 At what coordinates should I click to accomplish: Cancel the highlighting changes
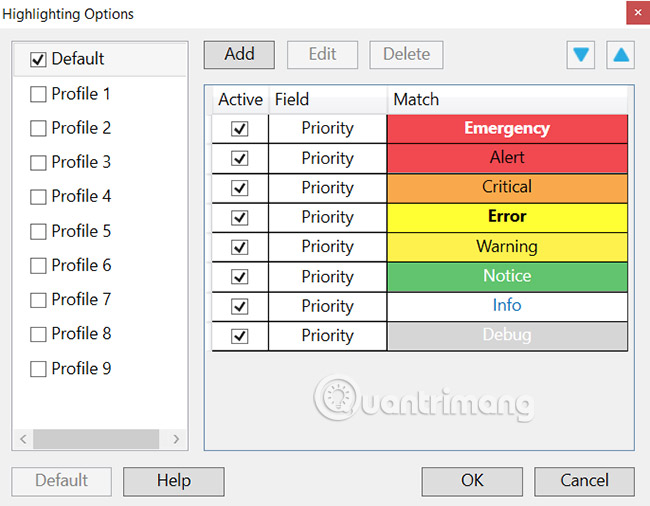584,481
